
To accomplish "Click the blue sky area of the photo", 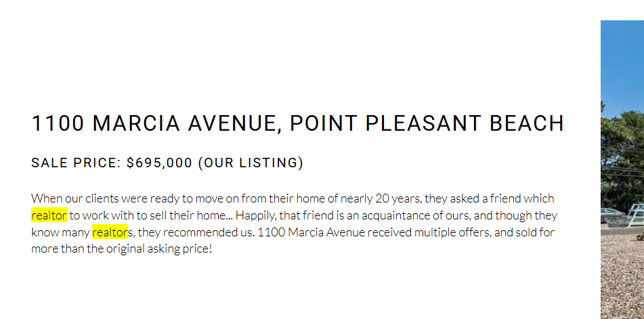I will pos(622,62).
